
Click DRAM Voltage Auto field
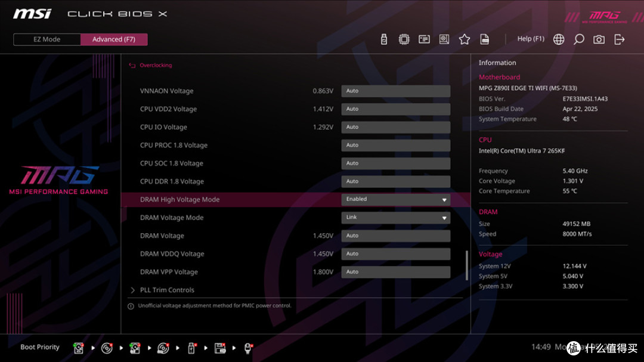coord(395,236)
